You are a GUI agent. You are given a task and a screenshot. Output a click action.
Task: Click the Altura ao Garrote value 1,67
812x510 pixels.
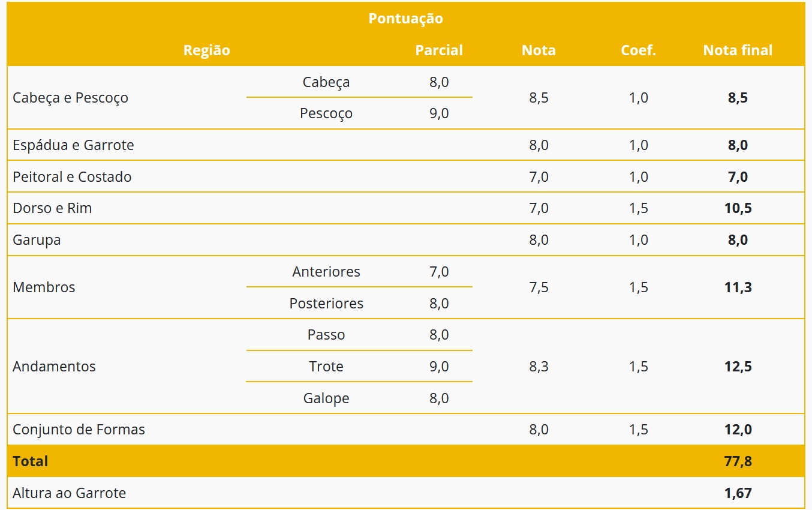coord(738,493)
